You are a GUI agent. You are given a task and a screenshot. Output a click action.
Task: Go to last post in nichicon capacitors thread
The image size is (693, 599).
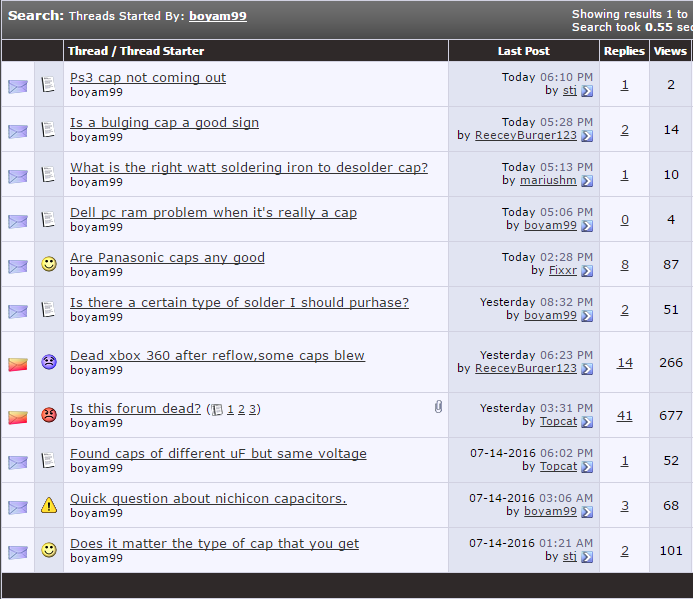pos(587,512)
